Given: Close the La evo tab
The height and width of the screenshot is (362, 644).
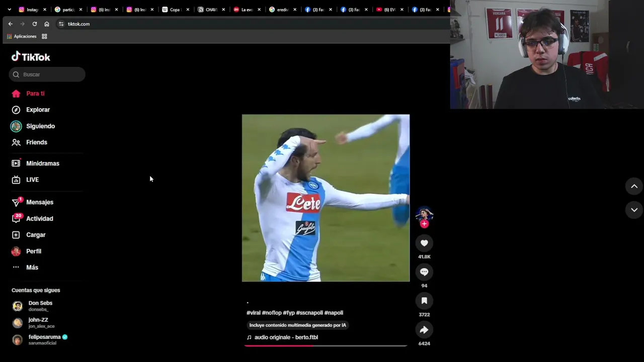Looking at the screenshot, I should (x=259, y=10).
